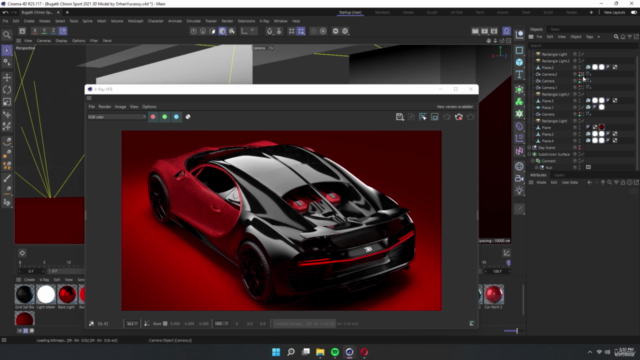
Task: Open the MoGraph menu
Action: (136, 21)
